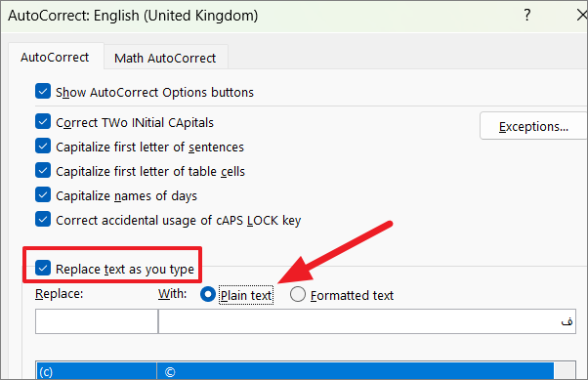Screen dimensions: 588x380
Task: Switch to the Math AutoCorrect tab
Action: [165, 58]
